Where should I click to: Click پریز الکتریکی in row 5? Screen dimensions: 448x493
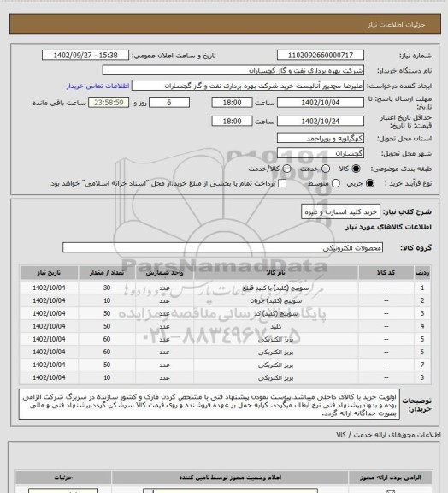[x=276, y=340]
